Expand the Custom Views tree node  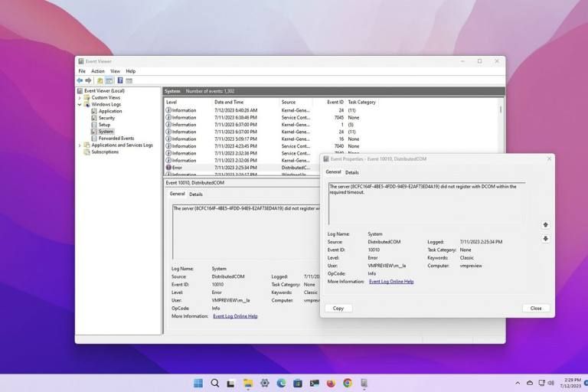[x=80, y=97]
